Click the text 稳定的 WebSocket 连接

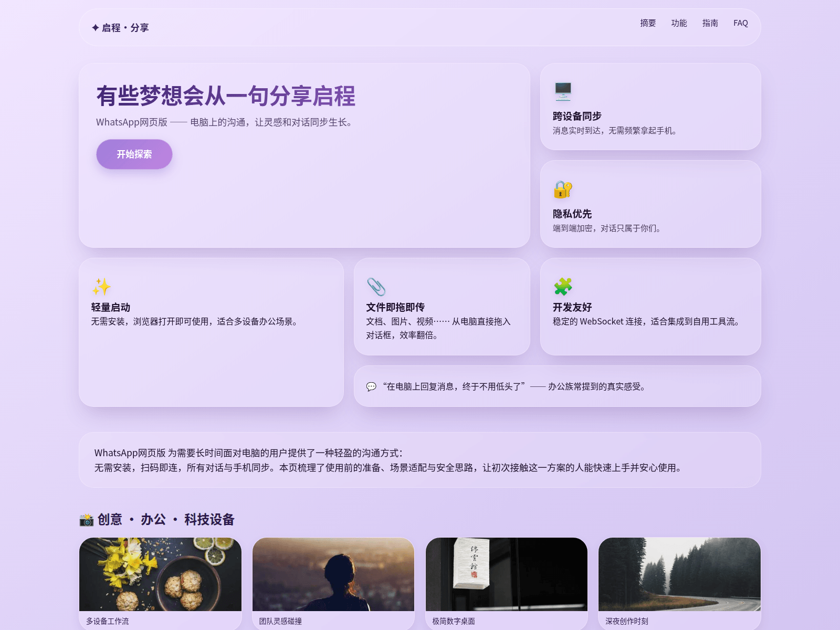648,322
